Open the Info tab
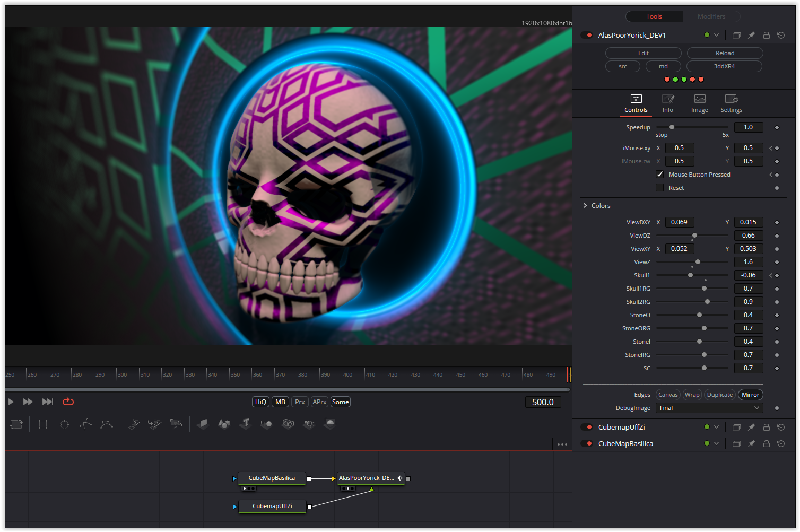This screenshot has height=532, width=800. coord(667,104)
